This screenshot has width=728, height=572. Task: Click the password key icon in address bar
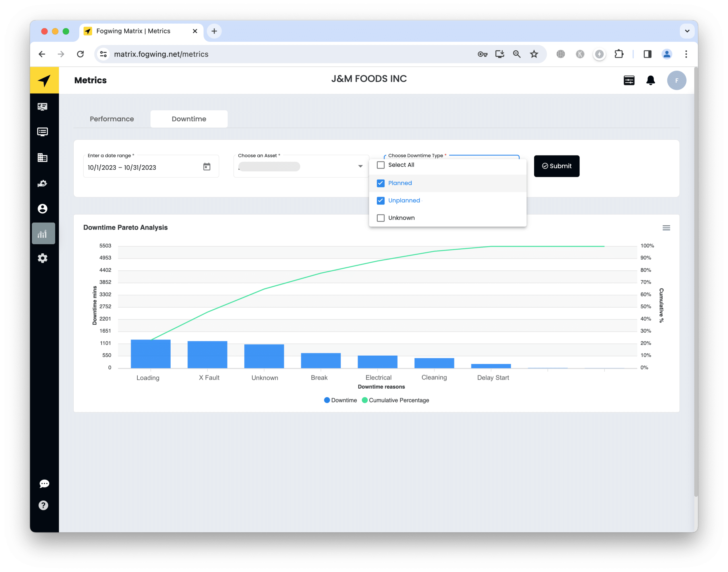pyautogui.click(x=482, y=54)
